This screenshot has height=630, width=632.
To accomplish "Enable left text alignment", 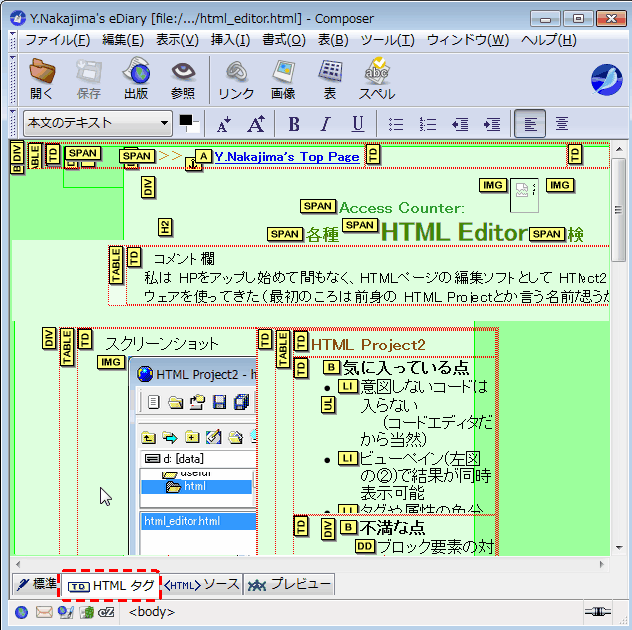I will click(x=529, y=124).
